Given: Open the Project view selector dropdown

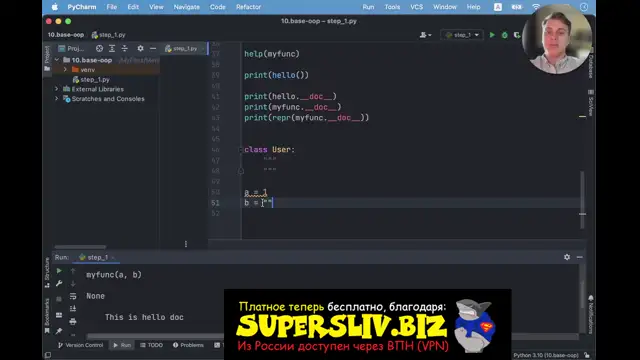Looking at the screenshot, I should 72,49.
